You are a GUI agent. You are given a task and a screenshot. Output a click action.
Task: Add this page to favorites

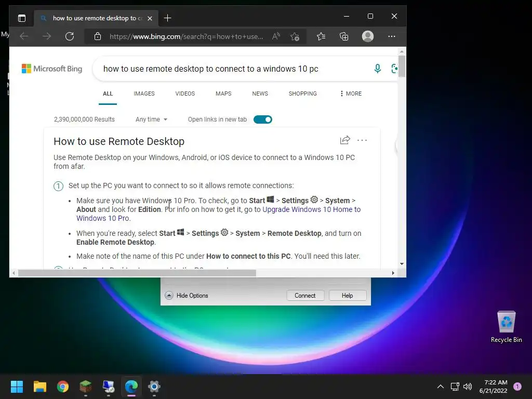point(295,36)
